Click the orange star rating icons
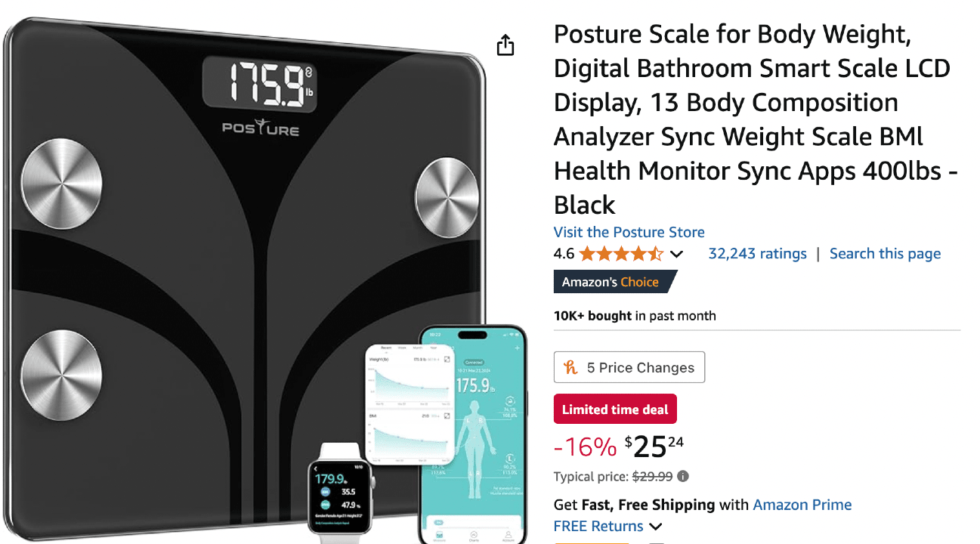Screen dimensions: 980x544 (621, 254)
